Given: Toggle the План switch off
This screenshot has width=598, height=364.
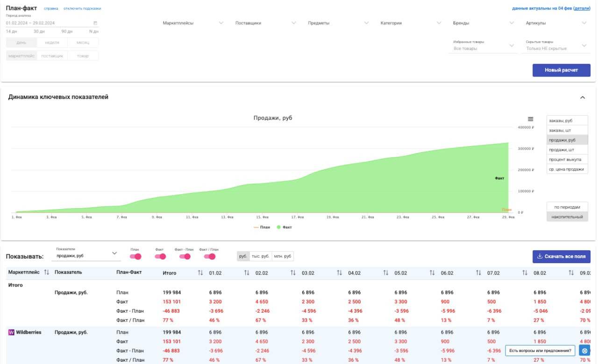Looking at the screenshot, I should pyautogui.click(x=135, y=256).
